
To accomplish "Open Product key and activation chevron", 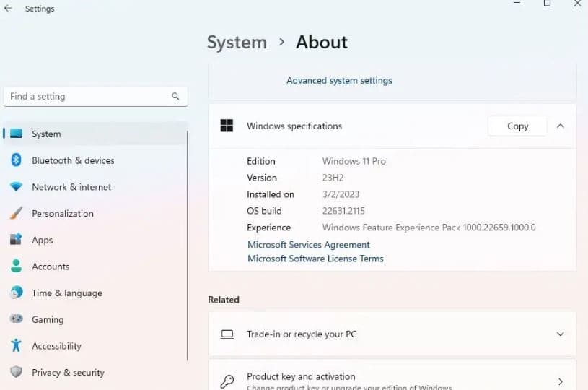I will click(x=561, y=381).
